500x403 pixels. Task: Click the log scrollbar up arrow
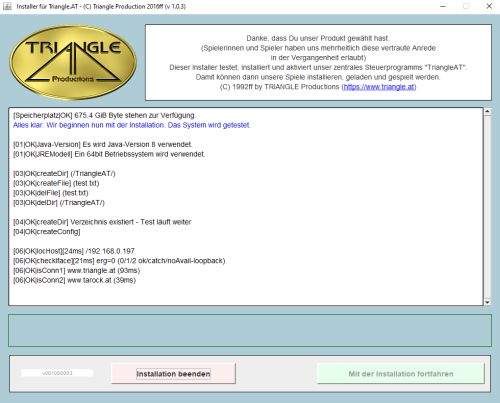point(487,112)
